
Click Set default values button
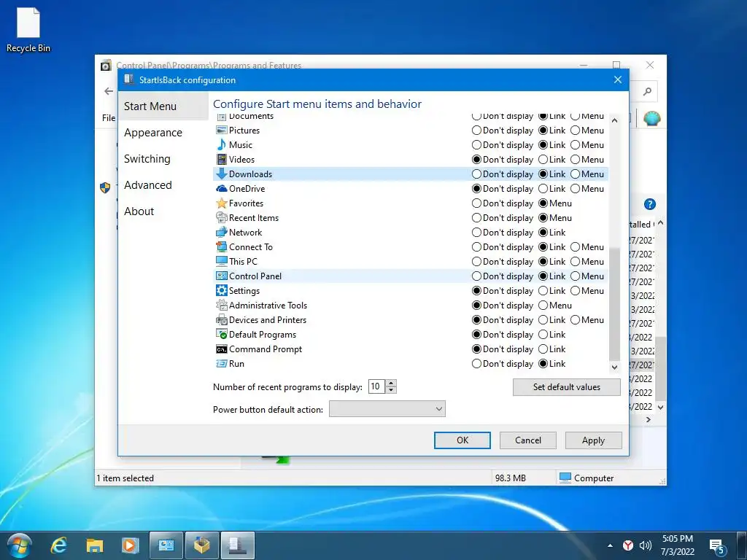pyautogui.click(x=566, y=386)
